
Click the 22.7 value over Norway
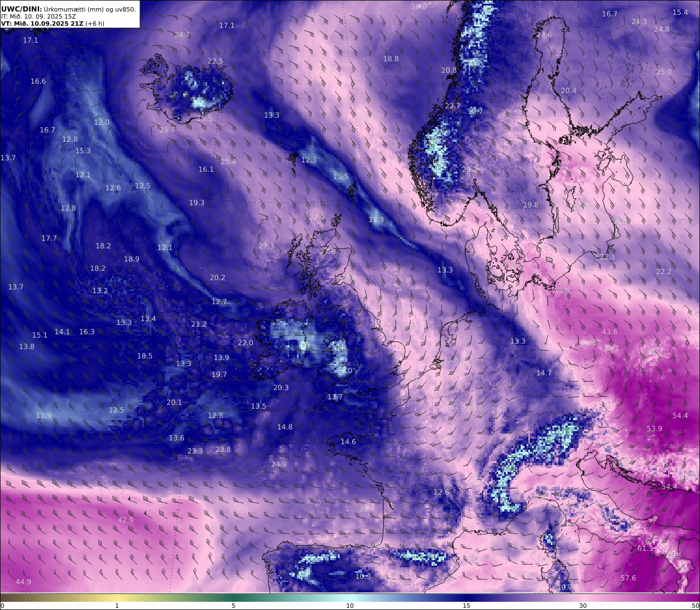tap(453, 106)
